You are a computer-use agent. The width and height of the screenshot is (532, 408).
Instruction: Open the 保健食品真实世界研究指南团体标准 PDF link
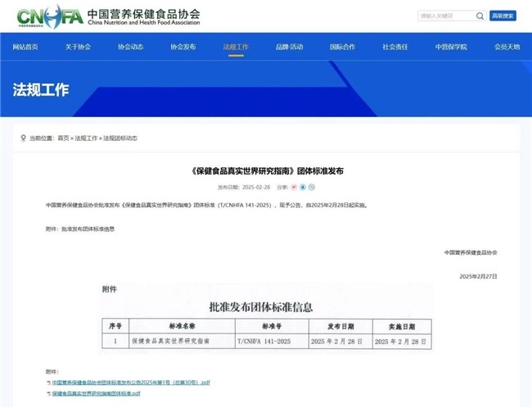pos(97,393)
